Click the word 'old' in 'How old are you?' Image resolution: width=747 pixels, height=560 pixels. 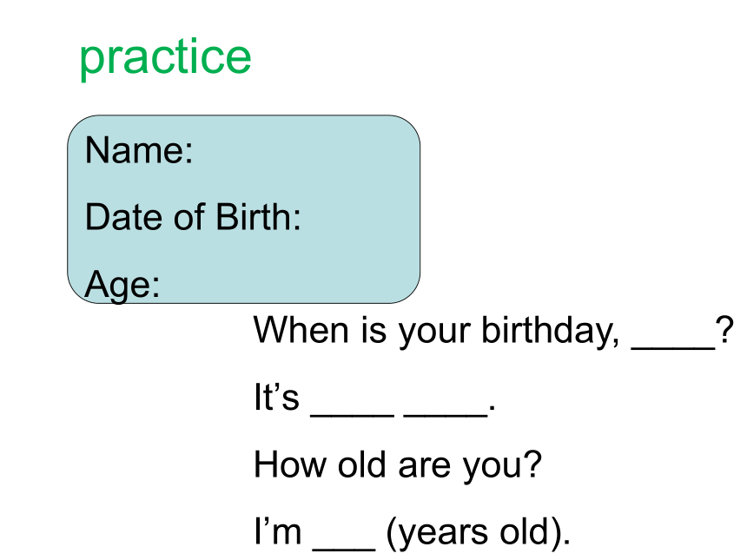[x=361, y=464]
